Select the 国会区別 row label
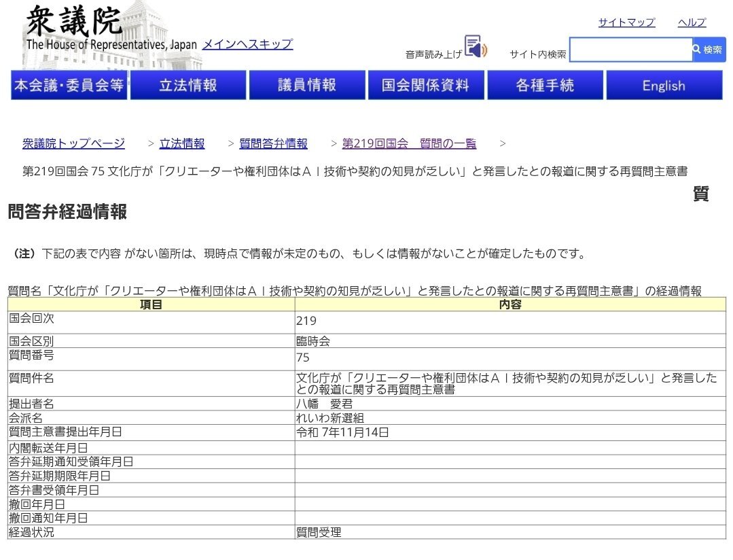The width and height of the screenshot is (733, 560). click(x=31, y=341)
